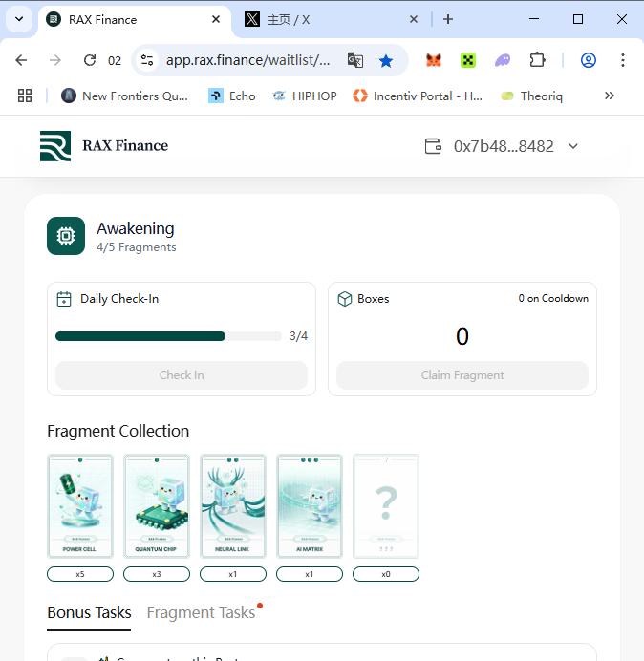
Task: Open the HIPHOP bookmark
Action: [305, 96]
